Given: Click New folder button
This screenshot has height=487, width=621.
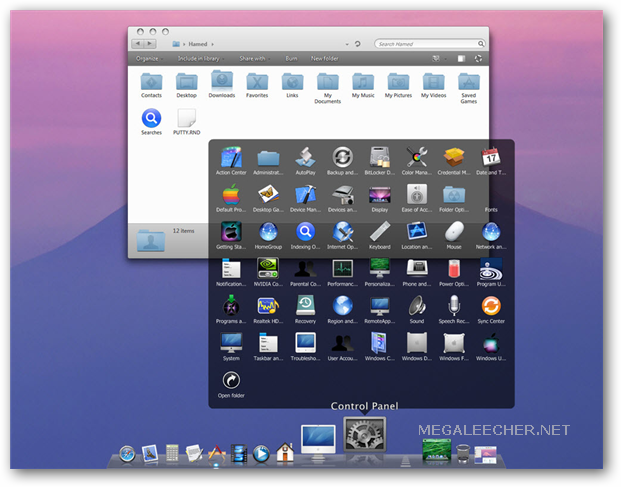Looking at the screenshot, I should [x=324, y=59].
